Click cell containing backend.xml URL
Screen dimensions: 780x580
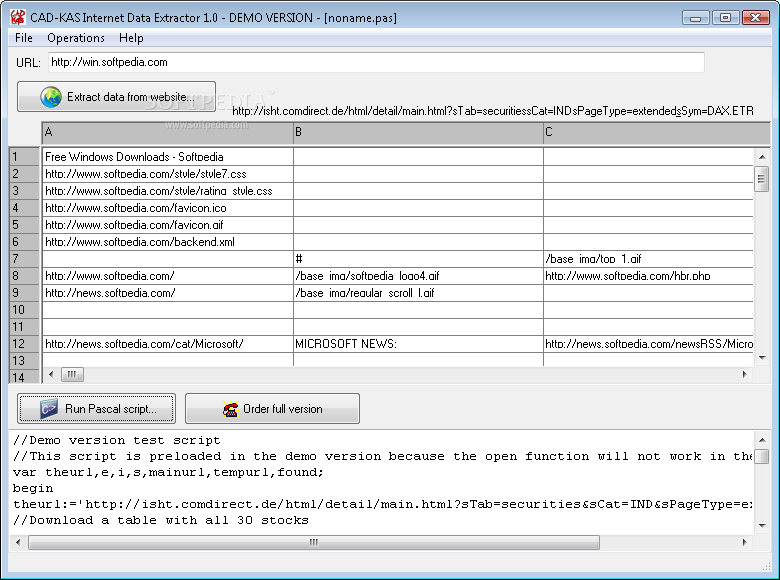(168, 242)
